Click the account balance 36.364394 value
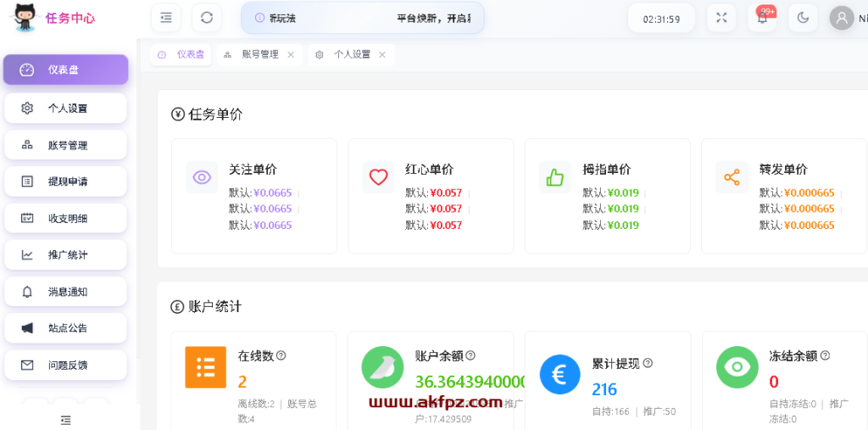868x430 pixels. pos(470,382)
